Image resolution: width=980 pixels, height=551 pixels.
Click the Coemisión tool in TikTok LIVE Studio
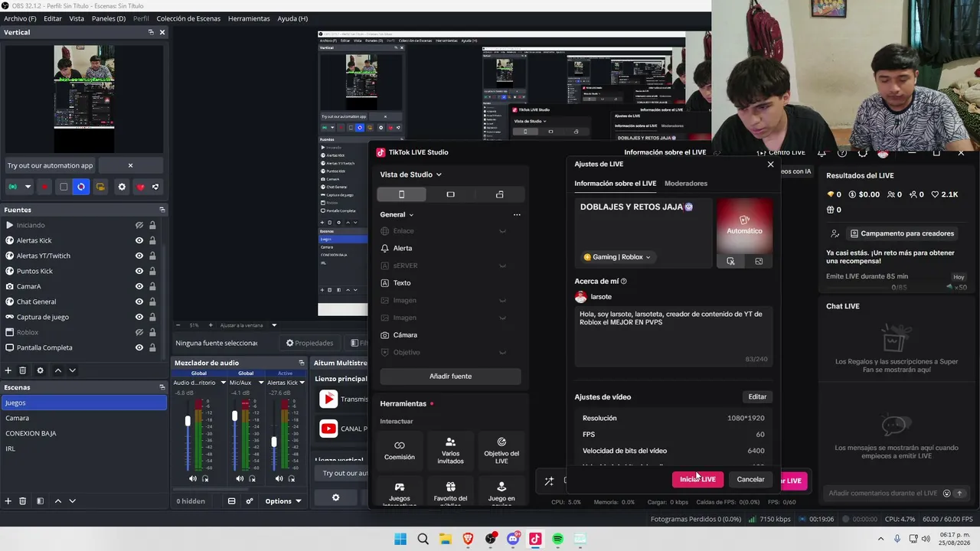(x=399, y=450)
